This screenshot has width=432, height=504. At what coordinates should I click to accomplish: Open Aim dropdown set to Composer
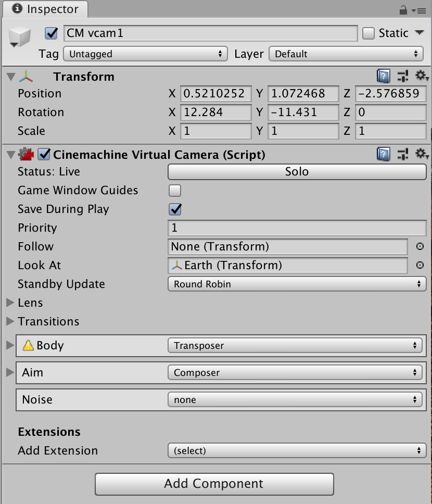coord(295,373)
